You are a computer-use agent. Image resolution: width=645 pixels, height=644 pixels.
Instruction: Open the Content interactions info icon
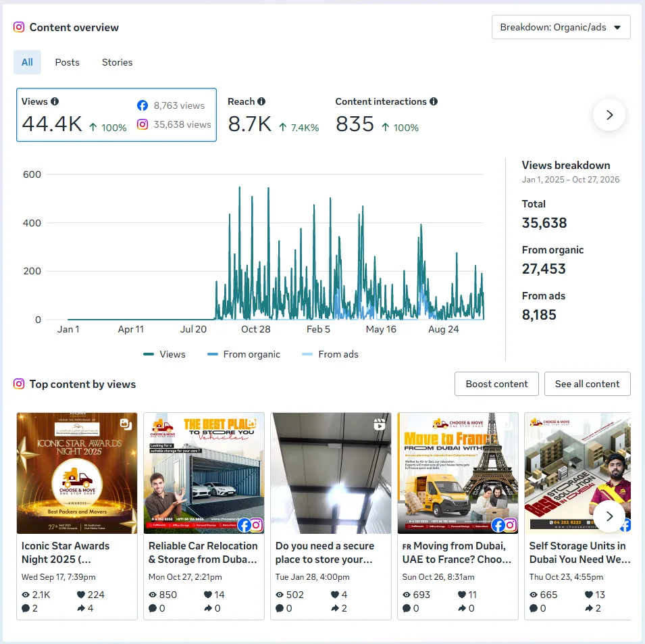(434, 101)
